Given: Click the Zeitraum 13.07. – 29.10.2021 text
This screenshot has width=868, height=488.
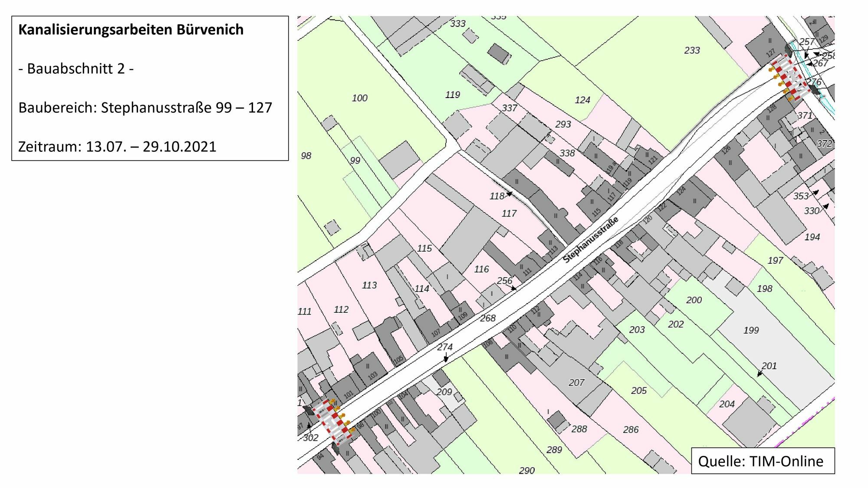Looking at the screenshot, I should click(117, 147).
